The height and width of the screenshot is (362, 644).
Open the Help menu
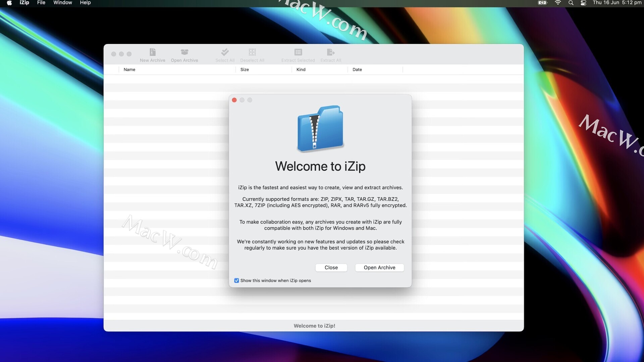[x=85, y=3]
